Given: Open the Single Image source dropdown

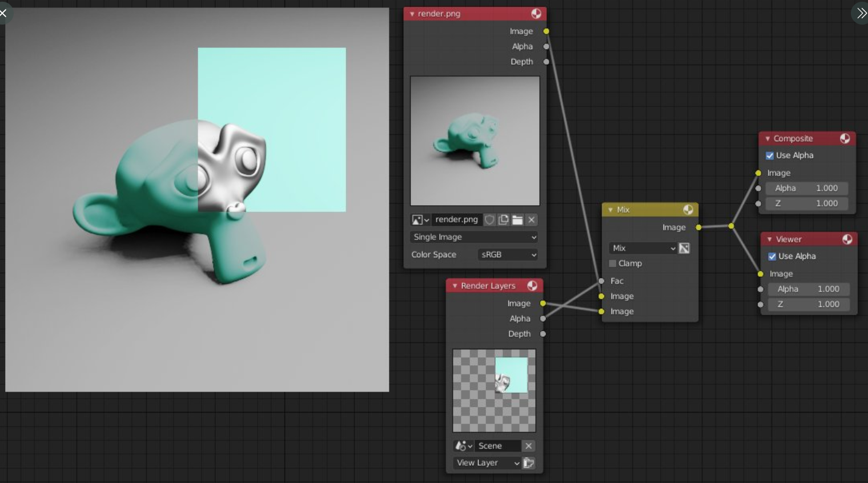Looking at the screenshot, I should [475, 237].
